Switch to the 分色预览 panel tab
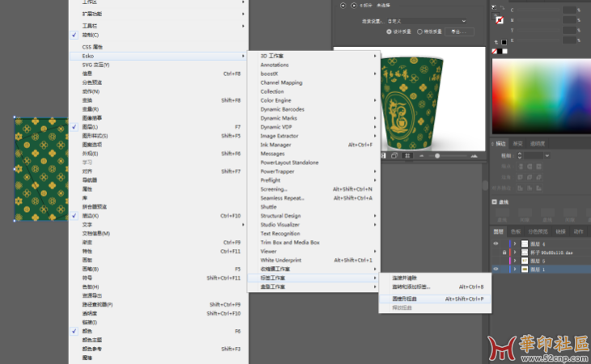 click(538, 231)
